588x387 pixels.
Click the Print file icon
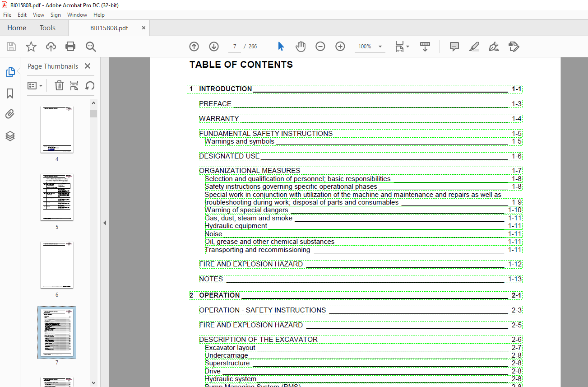click(70, 47)
